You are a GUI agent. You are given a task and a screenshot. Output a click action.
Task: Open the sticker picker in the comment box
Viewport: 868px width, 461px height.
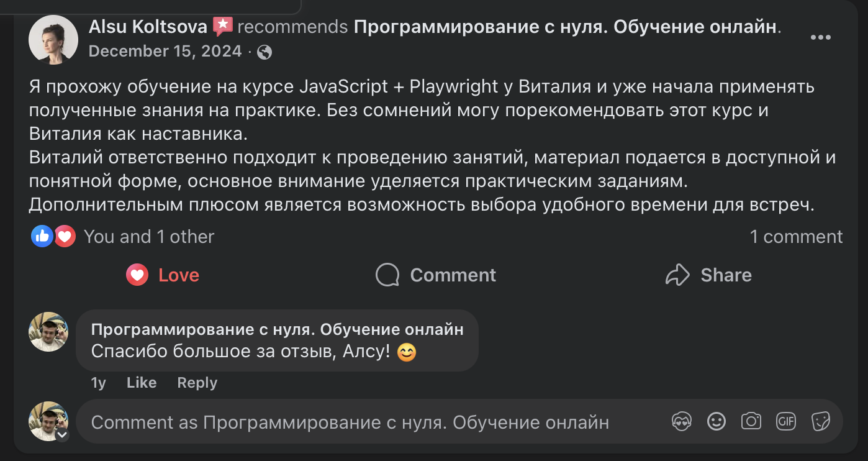point(820,421)
